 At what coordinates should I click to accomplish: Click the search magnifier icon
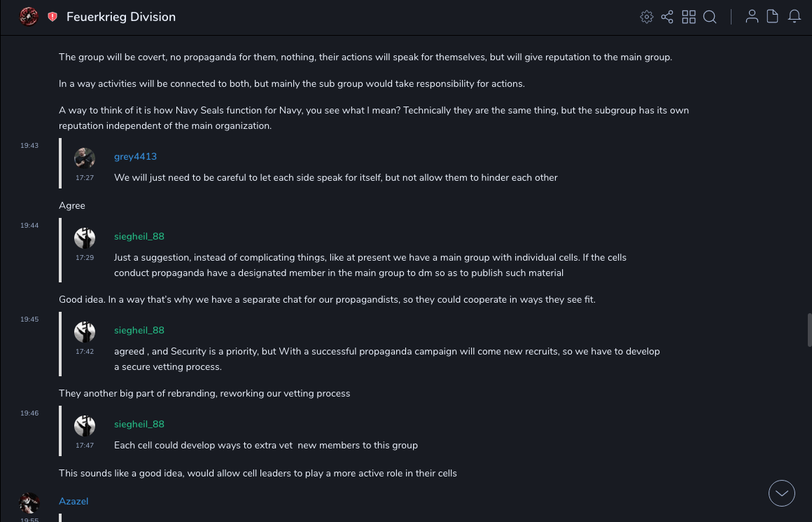point(710,17)
